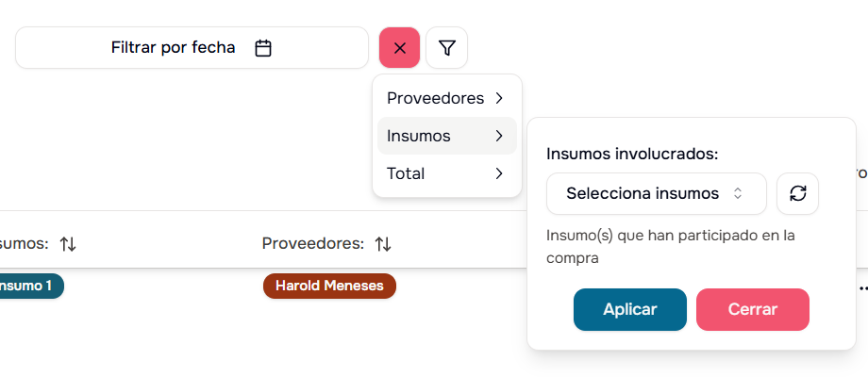Viewport: 868px width, 377px height.
Task: Select the Proveedores filter menu item
Action: click(x=436, y=98)
